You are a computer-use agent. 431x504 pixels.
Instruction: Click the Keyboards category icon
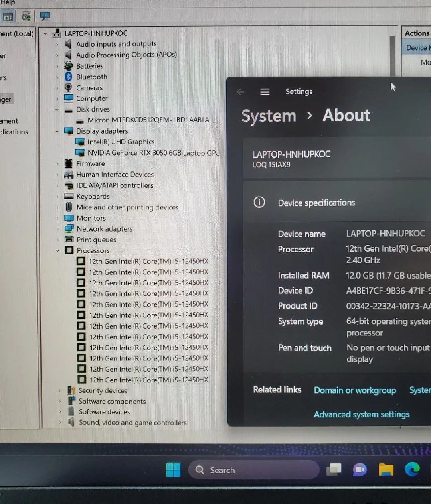click(69, 196)
